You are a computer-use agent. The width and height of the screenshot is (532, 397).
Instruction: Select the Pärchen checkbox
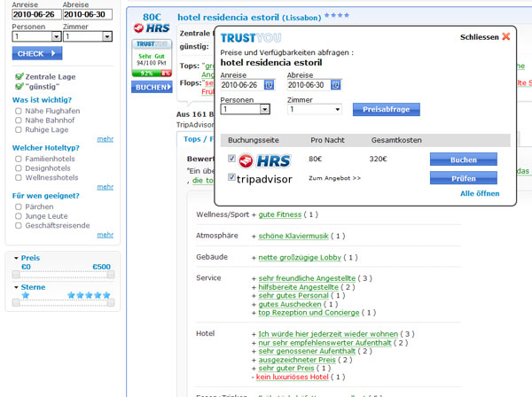pyautogui.click(x=19, y=206)
